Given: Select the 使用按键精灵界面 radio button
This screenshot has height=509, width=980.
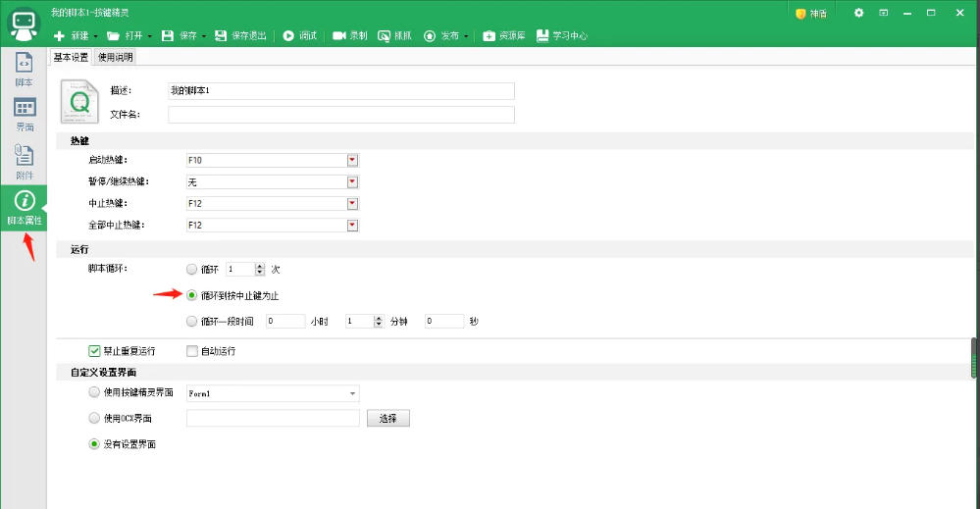Looking at the screenshot, I should (94, 392).
